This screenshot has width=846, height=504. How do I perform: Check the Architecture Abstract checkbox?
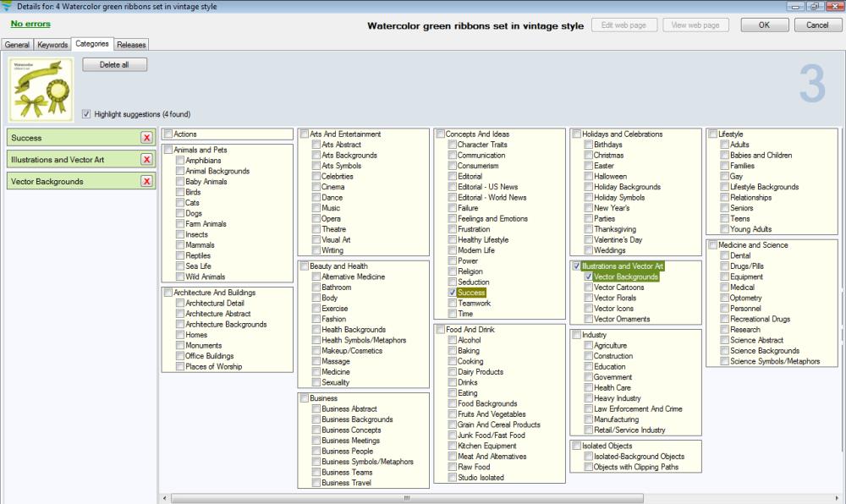[180, 313]
